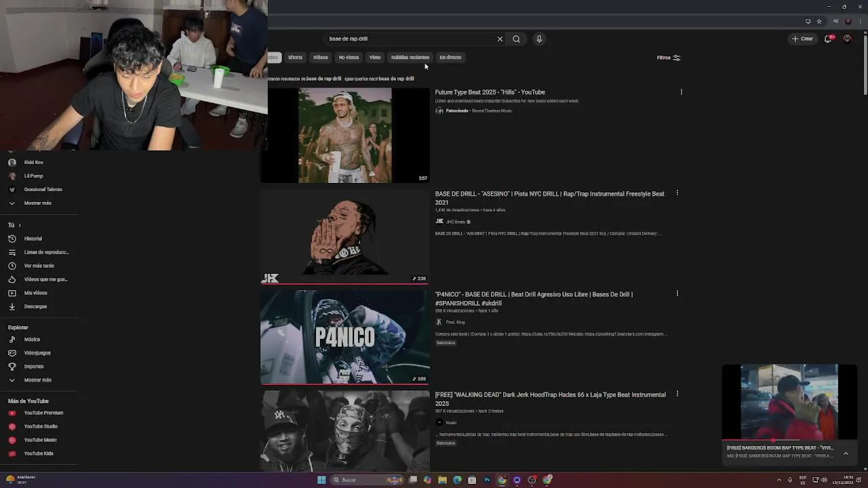Open the Filtros search filters
The height and width of the screenshot is (488, 868).
tap(669, 58)
